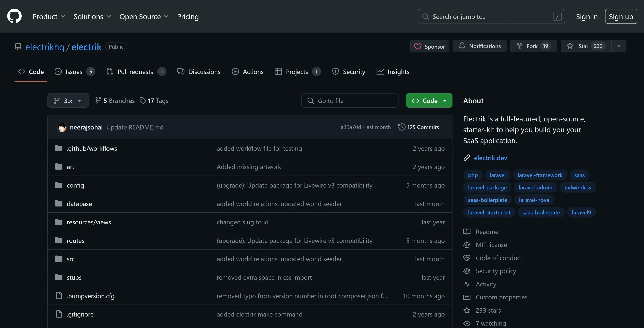Switch to the Issues tab

point(75,72)
